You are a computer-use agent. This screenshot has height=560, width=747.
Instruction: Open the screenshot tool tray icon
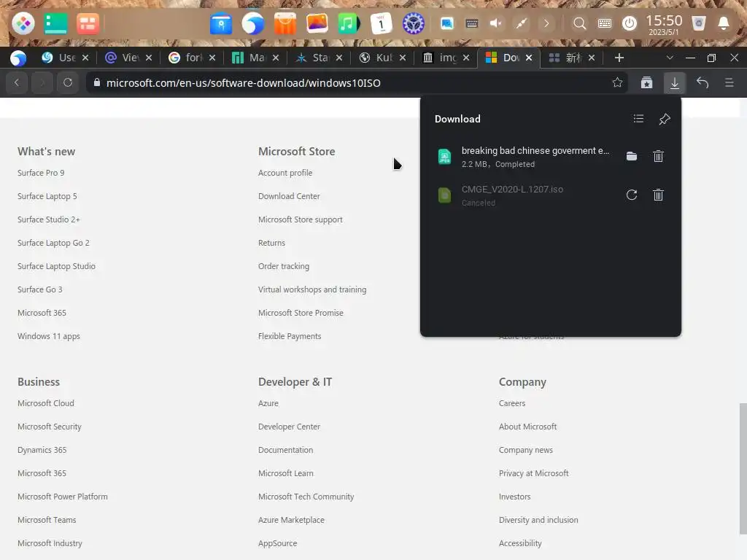(447, 23)
